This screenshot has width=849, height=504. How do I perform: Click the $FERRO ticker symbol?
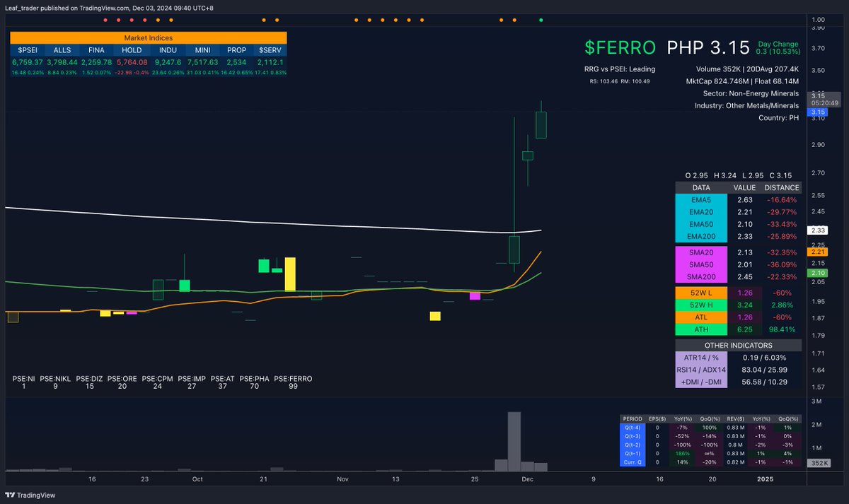click(620, 47)
